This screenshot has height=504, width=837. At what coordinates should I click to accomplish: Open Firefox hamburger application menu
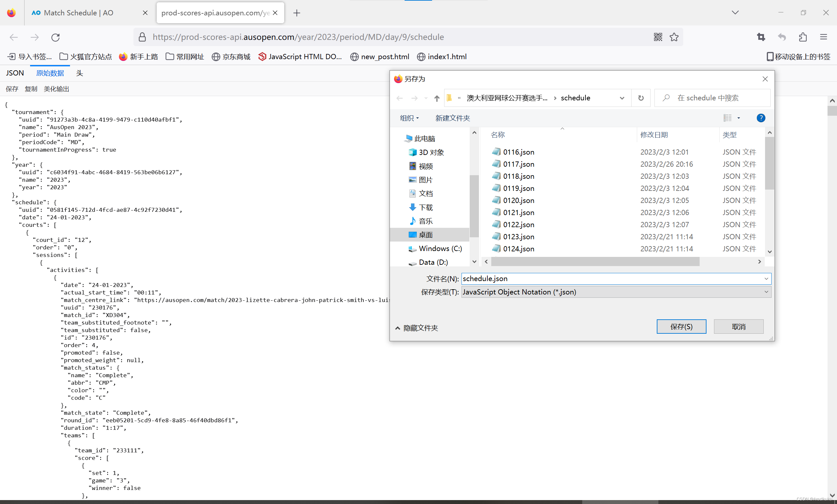click(x=823, y=37)
